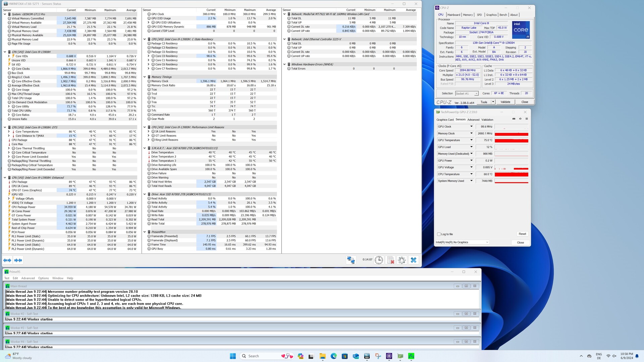This screenshot has width=644, height=362.
Task: Click HWiNFO logging icon with red X
Action: pyautogui.click(x=390, y=260)
